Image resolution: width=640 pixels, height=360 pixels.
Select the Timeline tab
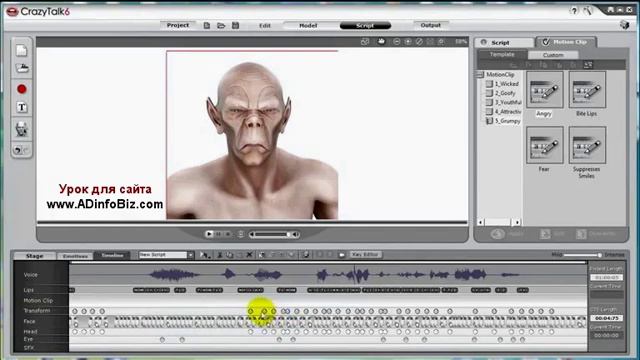(112, 256)
